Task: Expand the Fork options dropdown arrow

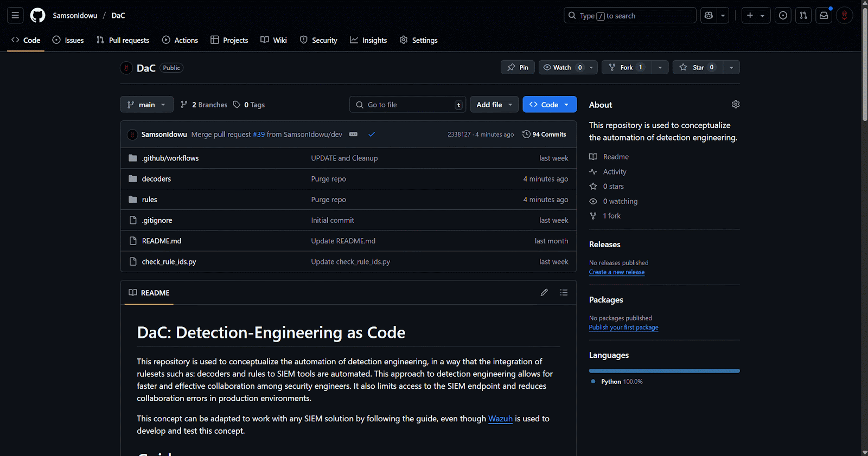Action: point(660,67)
